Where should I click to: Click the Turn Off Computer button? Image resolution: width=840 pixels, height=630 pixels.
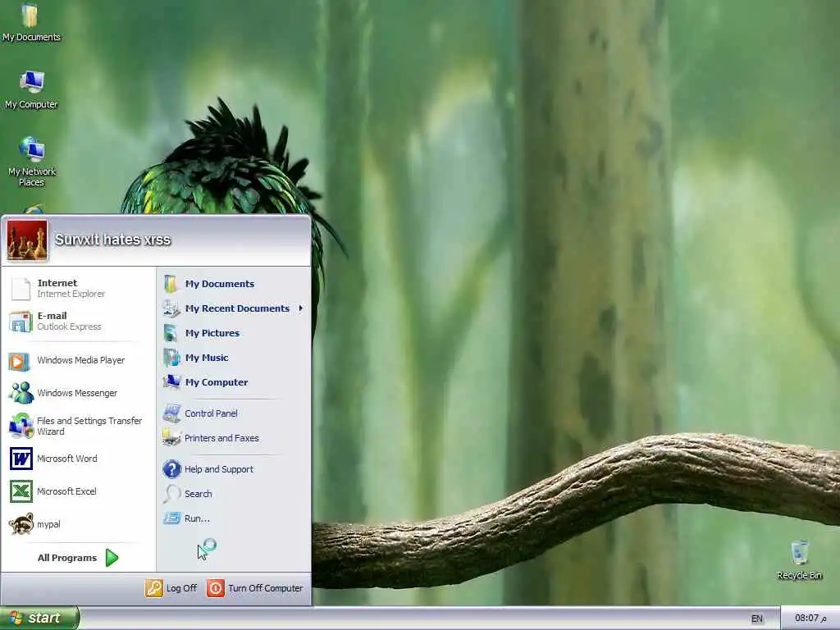[255, 588]
